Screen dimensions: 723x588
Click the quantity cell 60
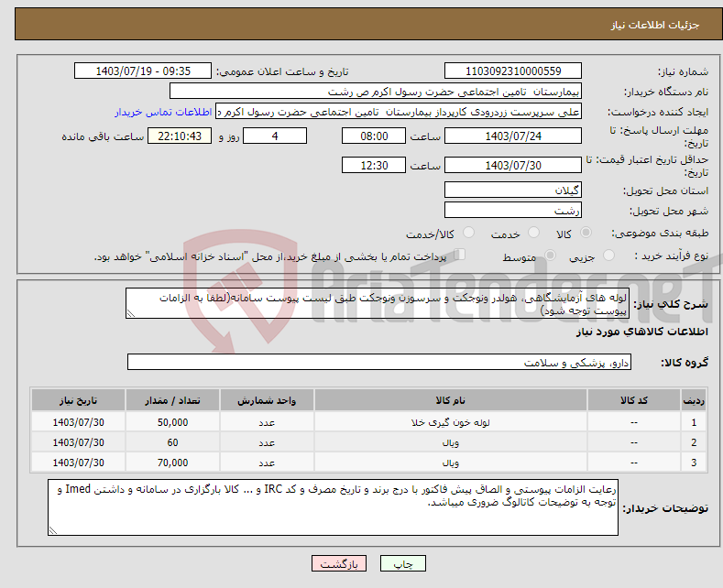pos(172,442)
